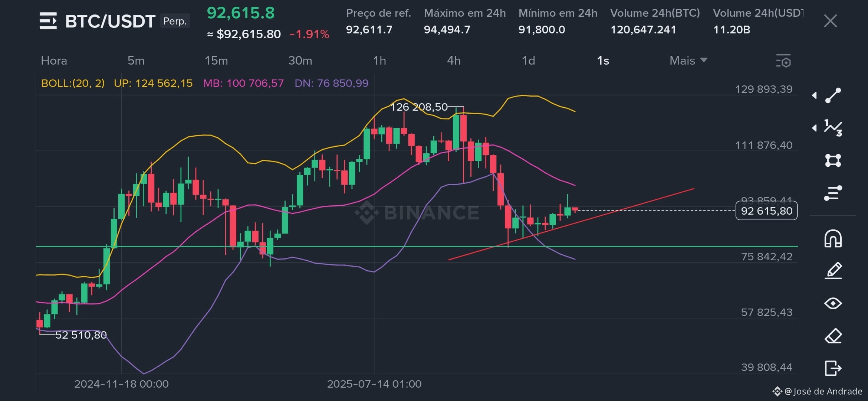Click the MB: 100 706,57 band value
Image resolution: width=868 pixels, height=401 pixels.
pyautogui.click(x=243, y=83)
